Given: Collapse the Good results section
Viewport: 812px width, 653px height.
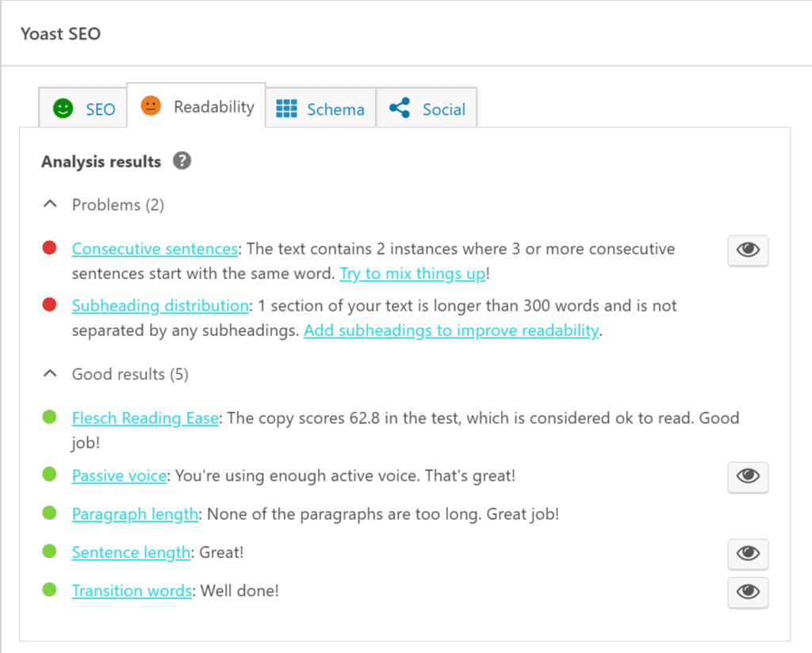Looking at the screenshot, I should (49, 372).
